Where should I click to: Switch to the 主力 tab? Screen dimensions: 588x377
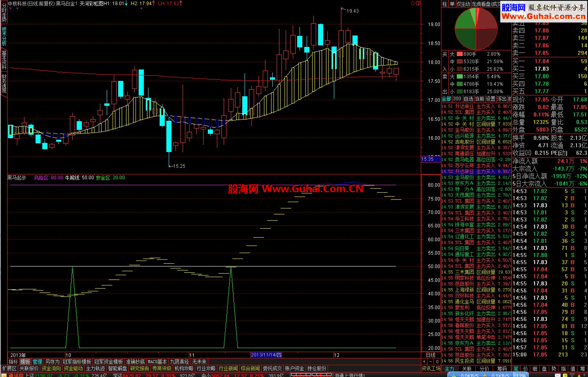click(450, 369)
